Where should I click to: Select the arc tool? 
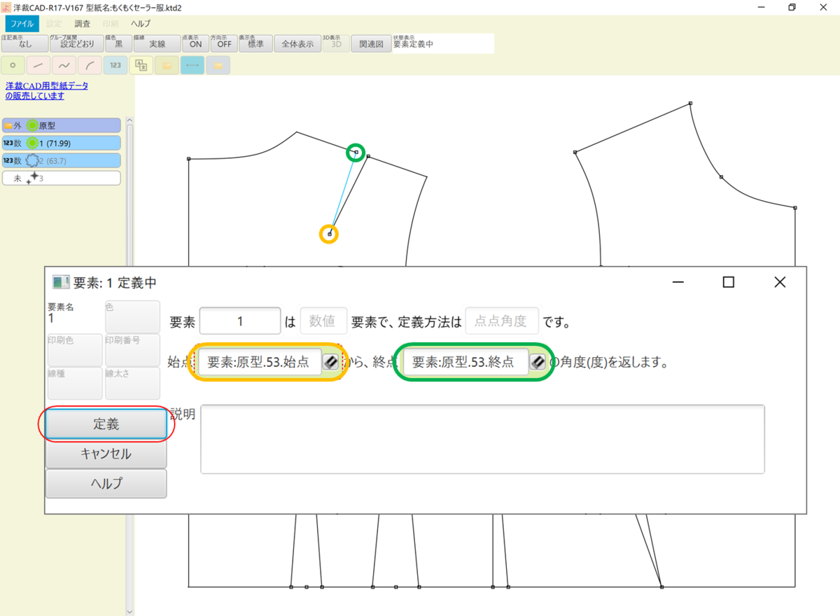pyautogui.click(x=89, y=65)
